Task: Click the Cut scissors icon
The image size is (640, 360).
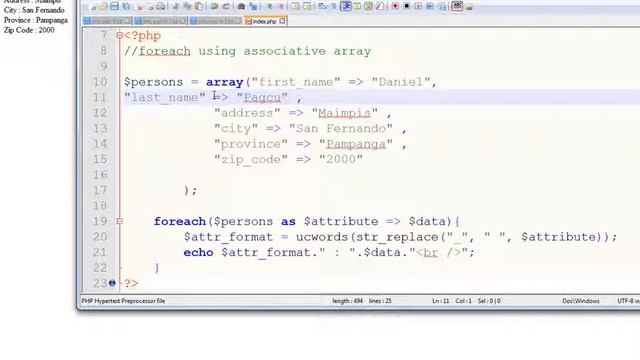Action: point(176,6)
